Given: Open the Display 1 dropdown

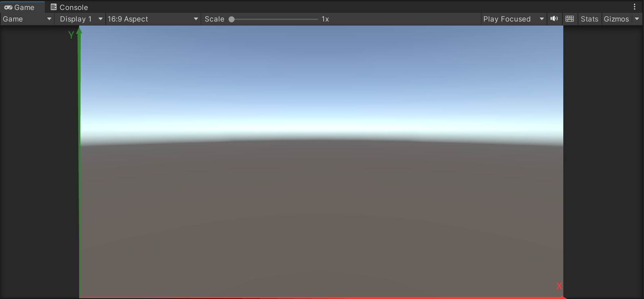Looking at the screenshot, I should coord(81,19).
